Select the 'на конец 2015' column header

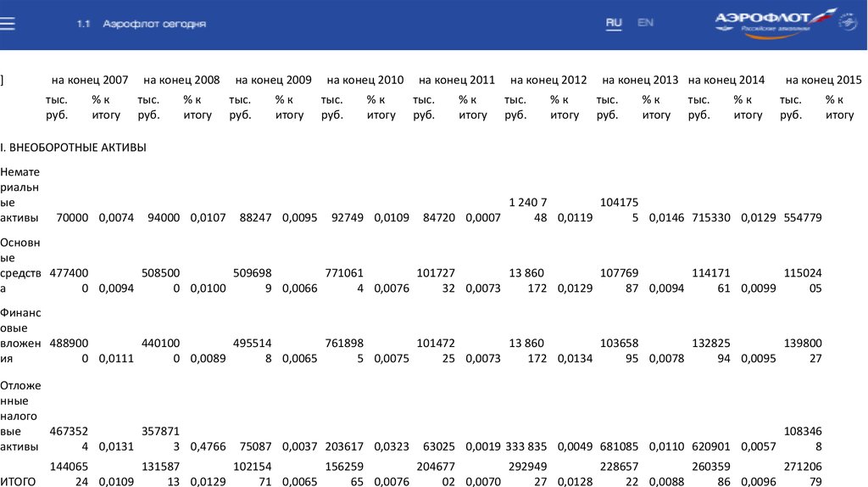823,80
